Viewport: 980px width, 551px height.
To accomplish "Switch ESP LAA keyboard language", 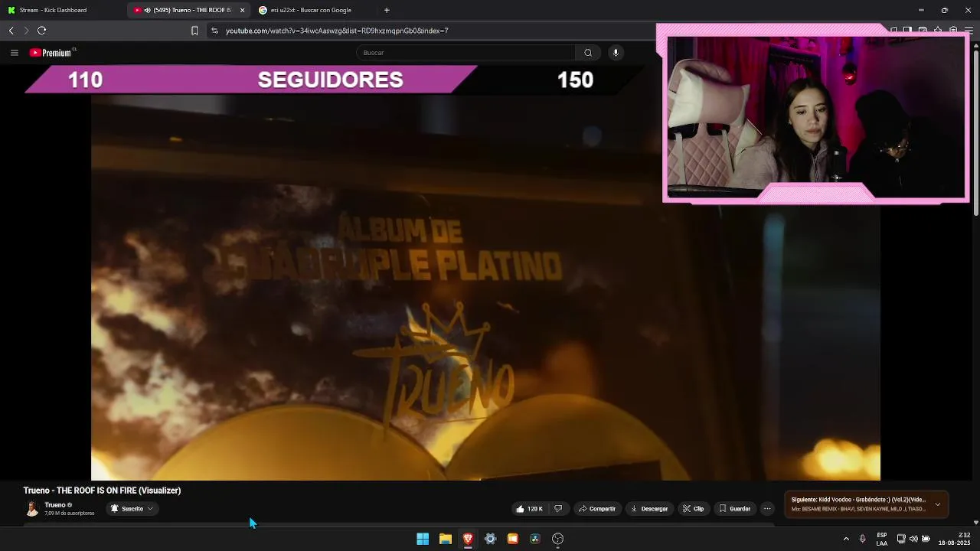I will [882, 539].
